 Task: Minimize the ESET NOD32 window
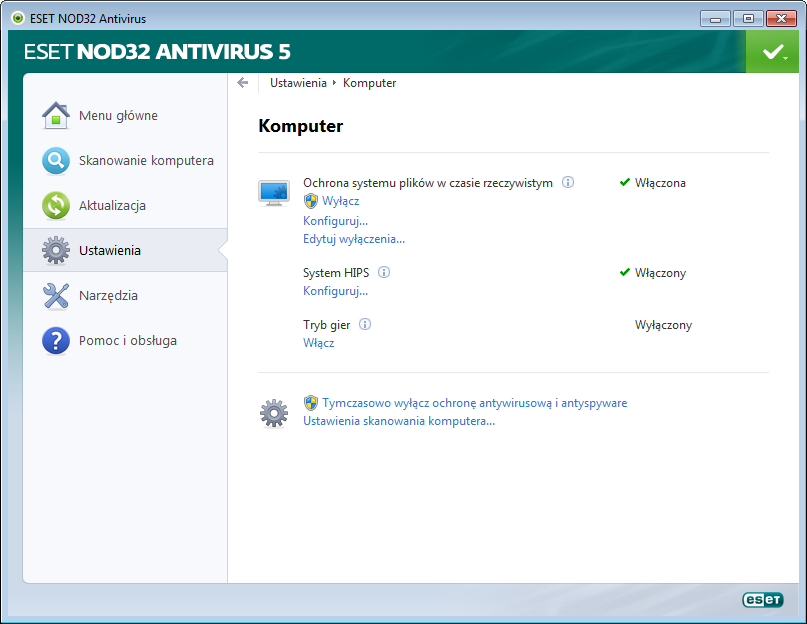coord(715,19)
